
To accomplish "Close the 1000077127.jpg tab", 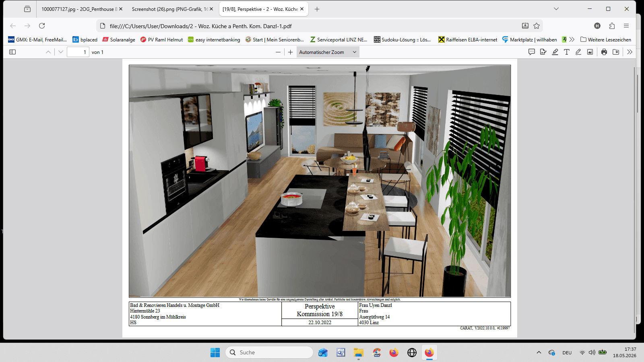I will click(121, 9).
